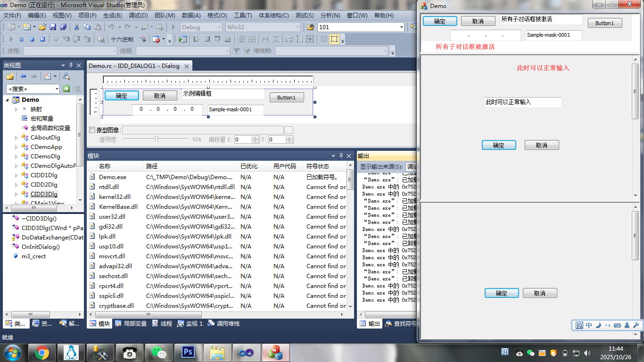Screen dimensions: 644x362
Task: Open Chrome from the taskbar
Action: point(42,353)
